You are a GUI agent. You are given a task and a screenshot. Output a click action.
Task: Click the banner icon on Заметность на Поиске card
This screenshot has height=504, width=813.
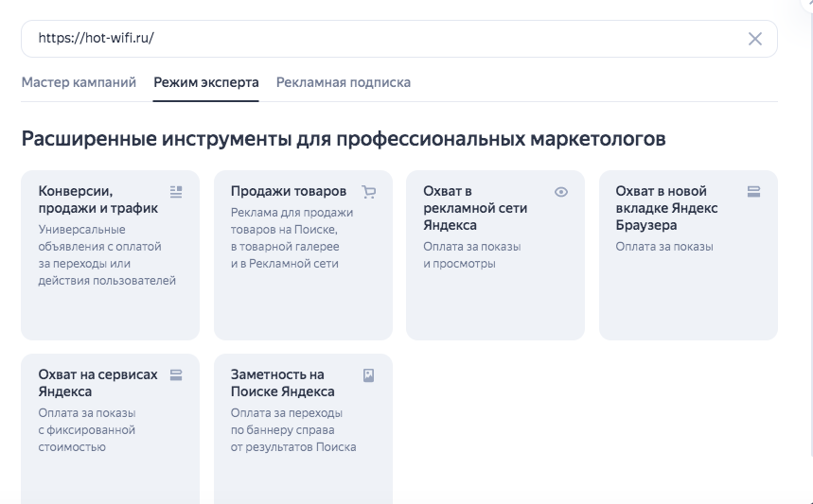pyautogui.click(x=369, y=375)
